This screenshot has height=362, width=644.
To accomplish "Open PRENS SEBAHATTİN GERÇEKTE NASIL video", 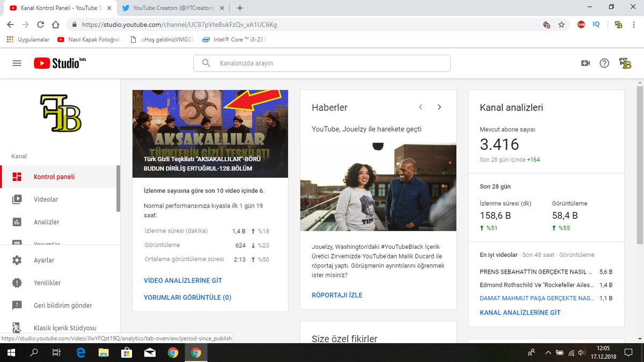I will click(536, 272).
